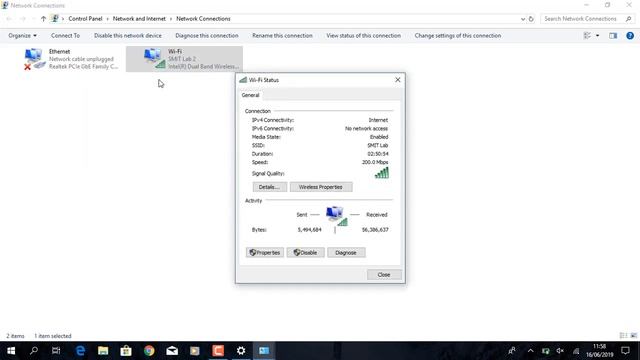640x360 pixels.
Task: Open the view options dropdown arrow
Action: (x=598, y=36)
